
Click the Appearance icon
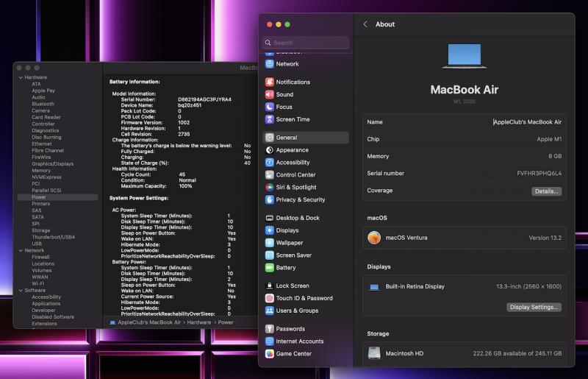[269, 150]
